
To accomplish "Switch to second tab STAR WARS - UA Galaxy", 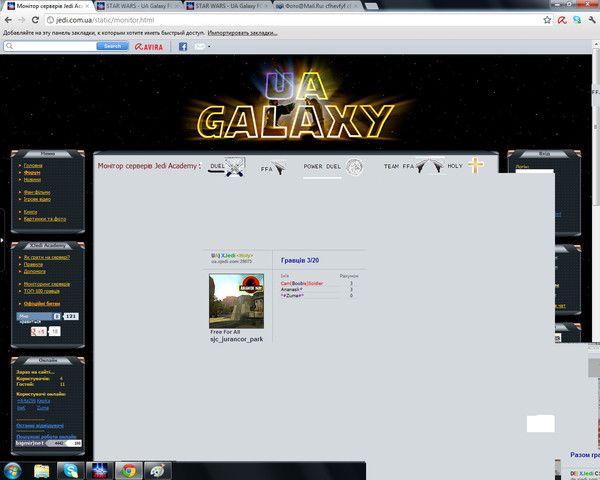I will (138, 6).
